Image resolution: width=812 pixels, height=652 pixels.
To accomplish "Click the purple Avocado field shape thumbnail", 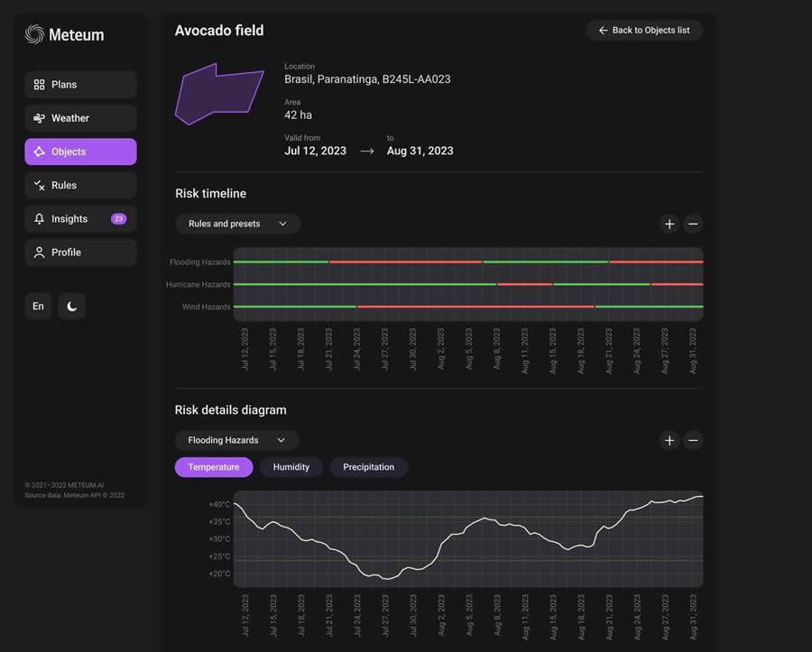I will tap(217, 95).
